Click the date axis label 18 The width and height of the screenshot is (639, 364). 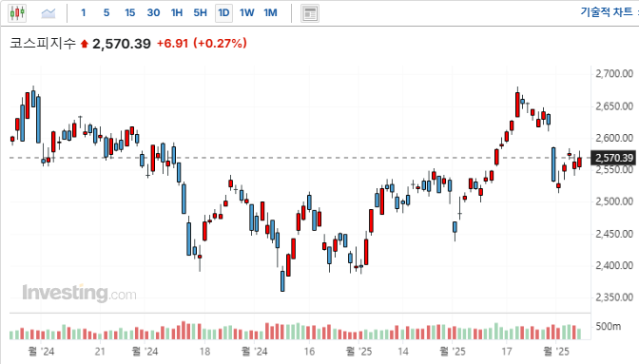click(x=204, y=352)
